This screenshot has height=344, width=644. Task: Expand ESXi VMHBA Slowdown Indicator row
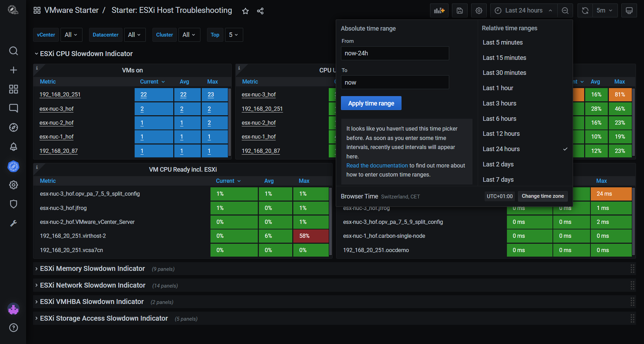pos(89,302)
